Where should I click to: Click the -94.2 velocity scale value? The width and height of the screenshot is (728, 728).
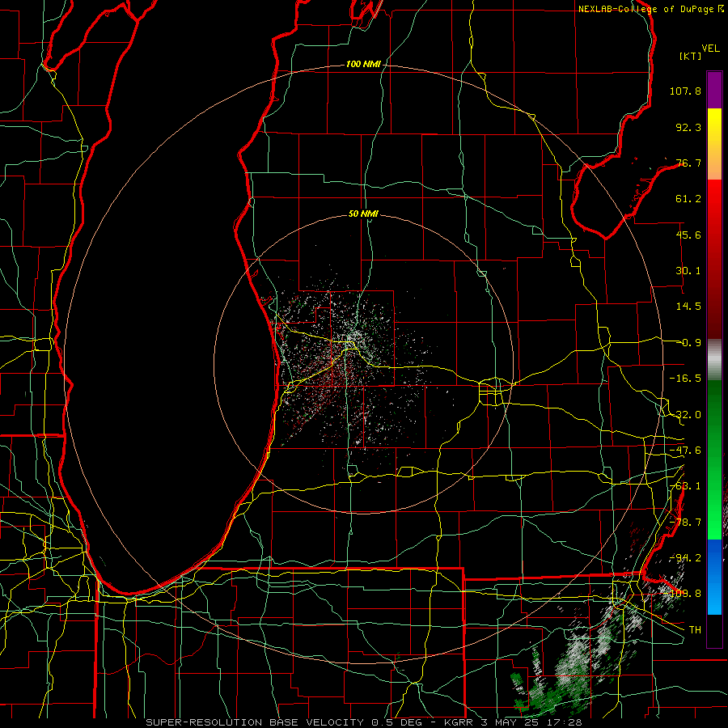(685, 558)
